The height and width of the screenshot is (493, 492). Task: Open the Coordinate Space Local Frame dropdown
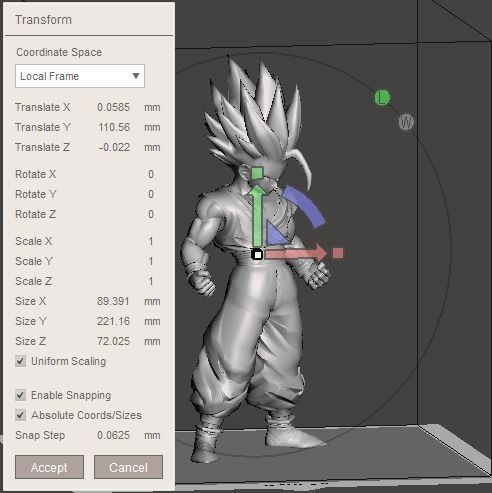[80, 76]
